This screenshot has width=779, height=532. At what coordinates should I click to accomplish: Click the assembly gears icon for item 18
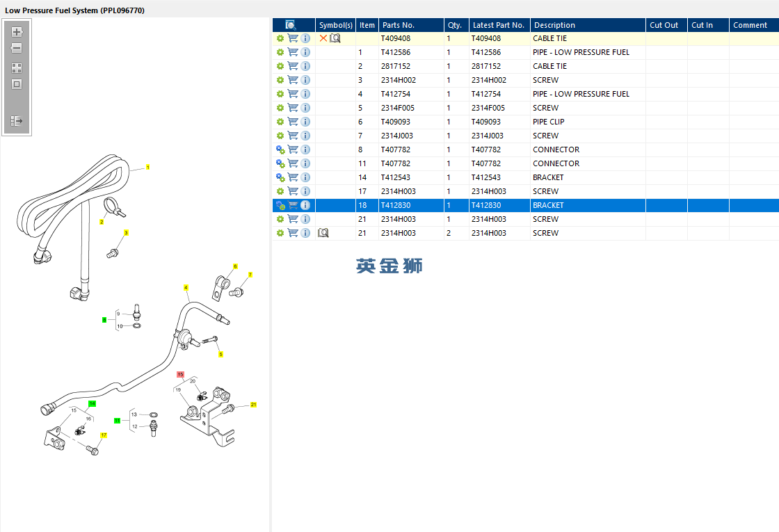[x=280, y=205]
